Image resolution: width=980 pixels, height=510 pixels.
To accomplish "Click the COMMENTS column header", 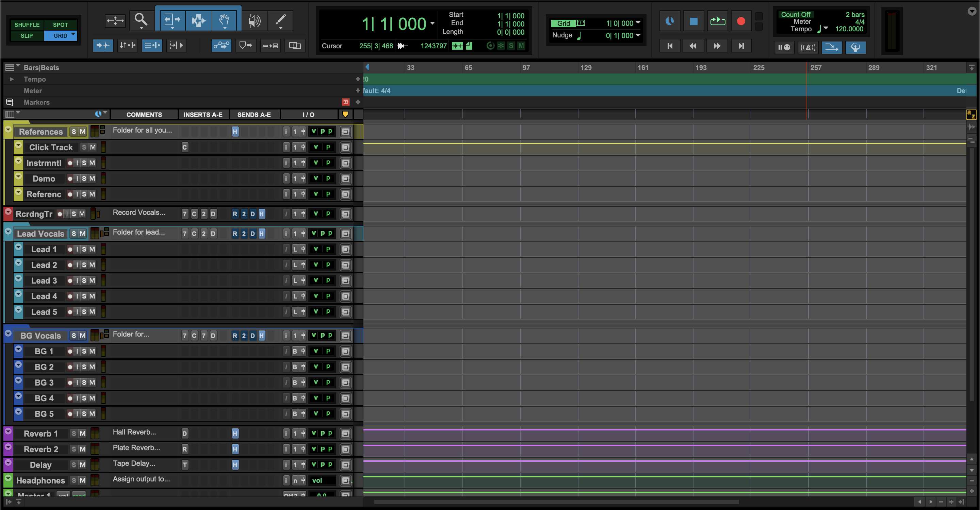I will 144,114.
